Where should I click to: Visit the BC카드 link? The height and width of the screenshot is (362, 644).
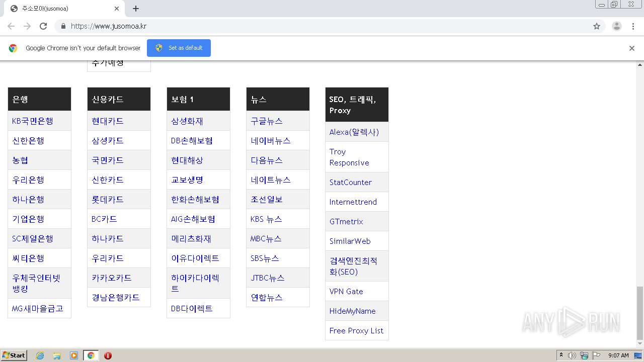(x=104, y=219)
